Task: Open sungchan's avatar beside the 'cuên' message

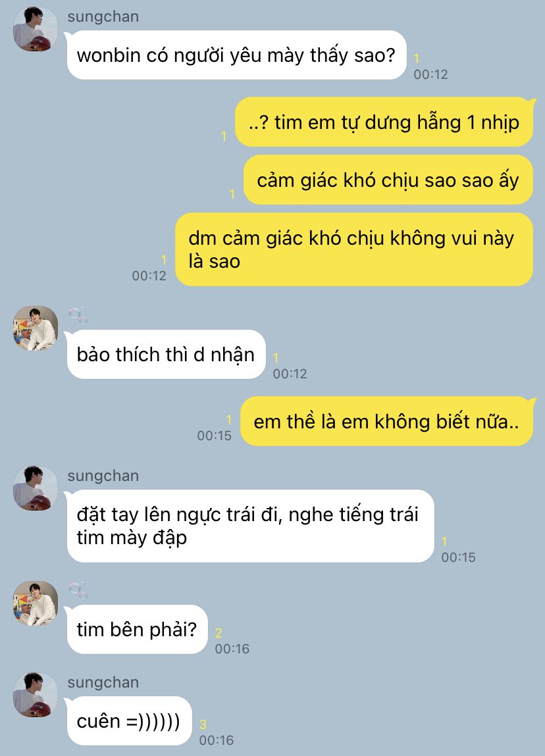Action: tap(35, 695)
